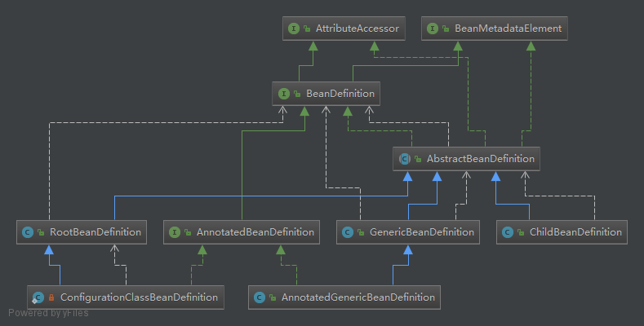Click class icon on AnnotatedGenericBeanDefinition node
This screenshot has height=326, width=644.
pos(260,297)
